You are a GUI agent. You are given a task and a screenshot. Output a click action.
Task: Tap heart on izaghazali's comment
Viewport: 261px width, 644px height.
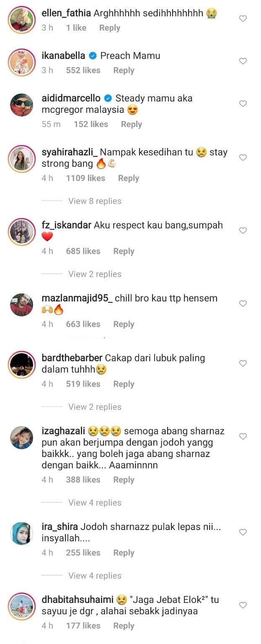tap(243, 436)
